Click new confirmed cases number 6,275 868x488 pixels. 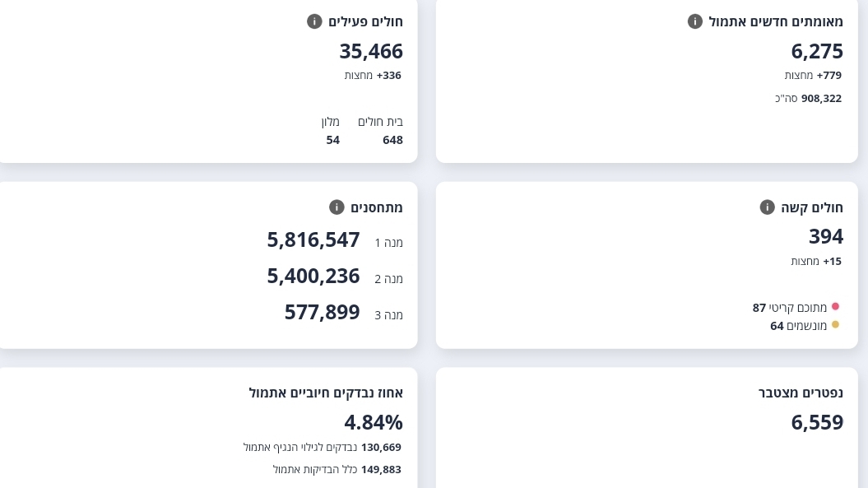click(817, 51)
